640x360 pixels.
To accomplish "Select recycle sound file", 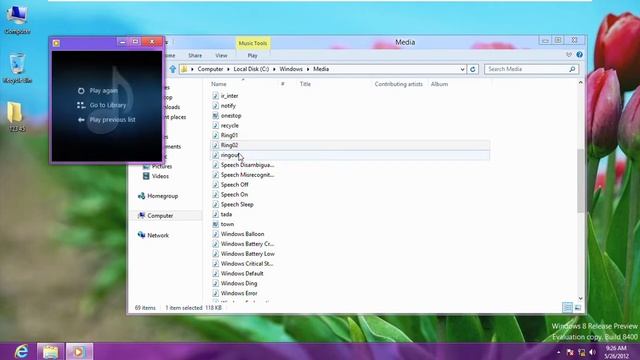I will (229, 126).
